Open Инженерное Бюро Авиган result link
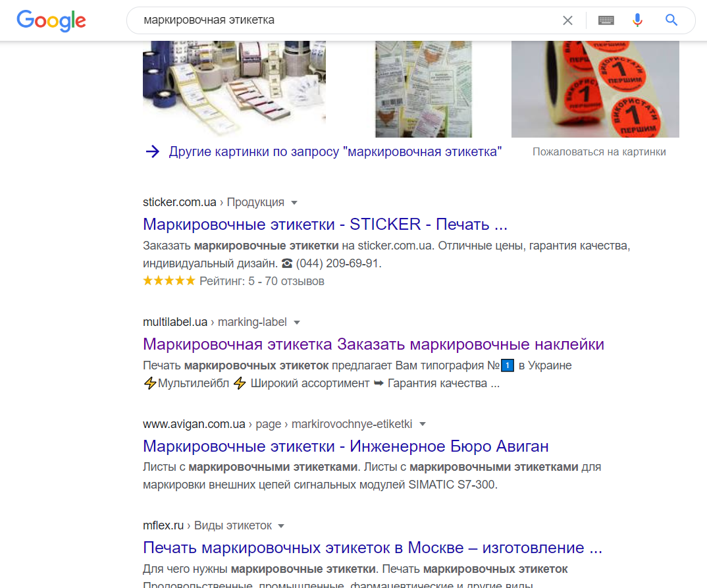The width and height of the screenshot is (707, 588). point(346,446)
